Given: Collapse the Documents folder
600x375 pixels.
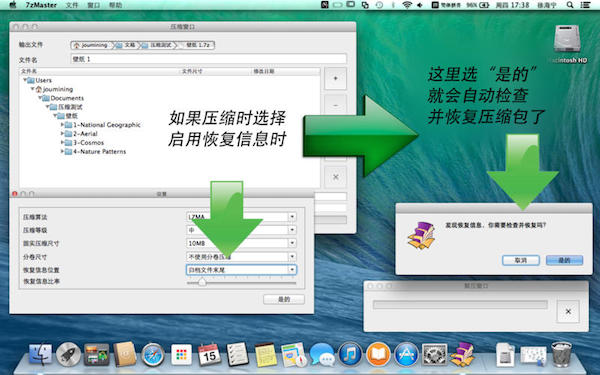Looking at the screenshot, I should [40, 98].
